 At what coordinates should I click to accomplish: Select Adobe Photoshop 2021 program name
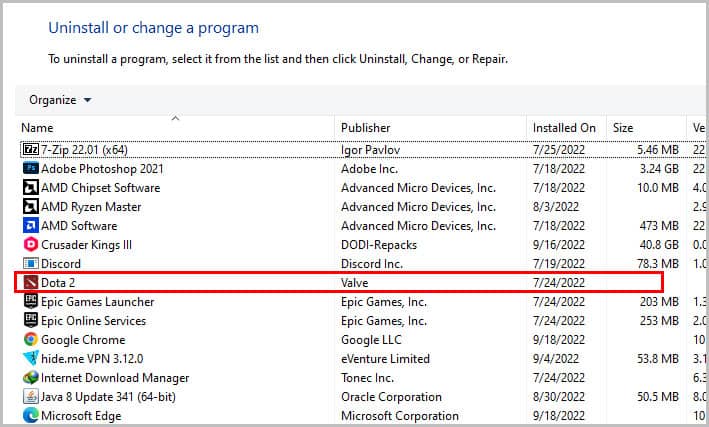point(102,168)
